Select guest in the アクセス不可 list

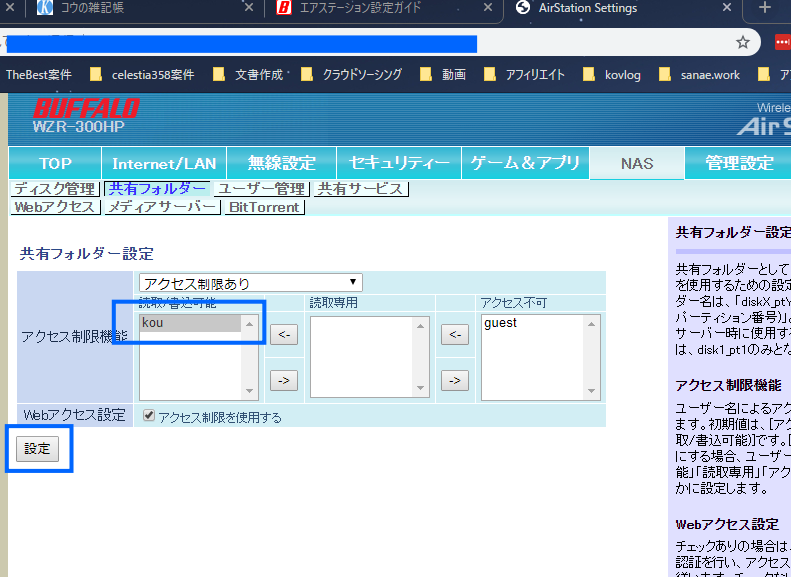(530, 323)
